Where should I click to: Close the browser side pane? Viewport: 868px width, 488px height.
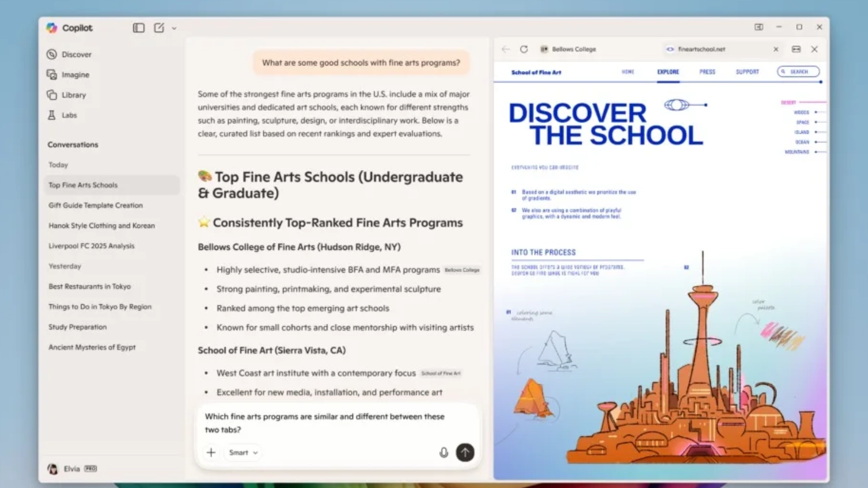(x=814, y=49)
